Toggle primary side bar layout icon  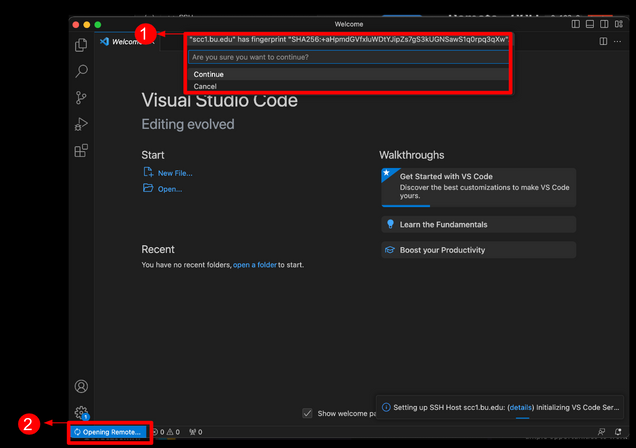coord(576,24)
